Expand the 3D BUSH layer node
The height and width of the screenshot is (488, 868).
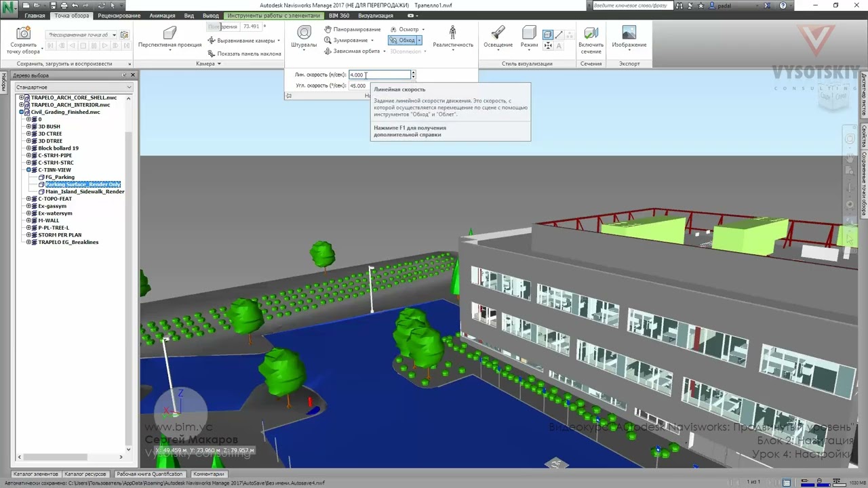tap(28, 127)
